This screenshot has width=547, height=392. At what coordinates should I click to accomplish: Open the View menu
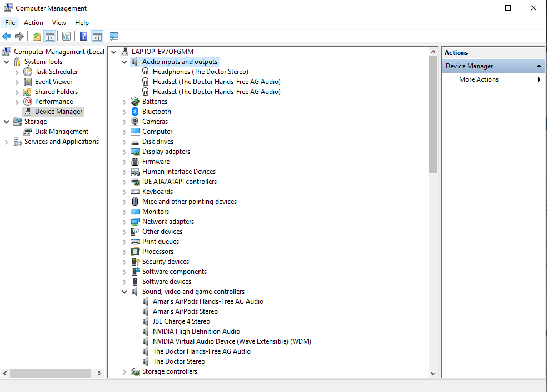59,23
